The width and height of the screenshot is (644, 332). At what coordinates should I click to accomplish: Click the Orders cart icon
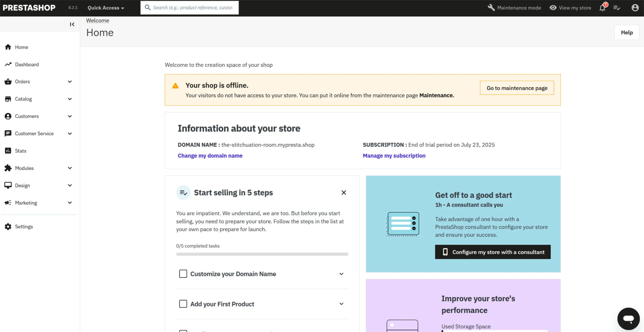pos(8,82)
